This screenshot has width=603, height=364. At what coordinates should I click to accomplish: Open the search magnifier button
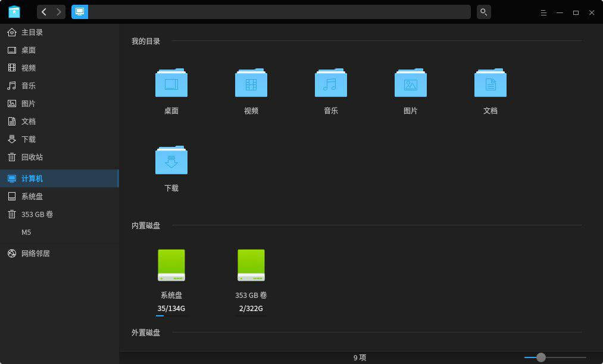coord(484,12)
